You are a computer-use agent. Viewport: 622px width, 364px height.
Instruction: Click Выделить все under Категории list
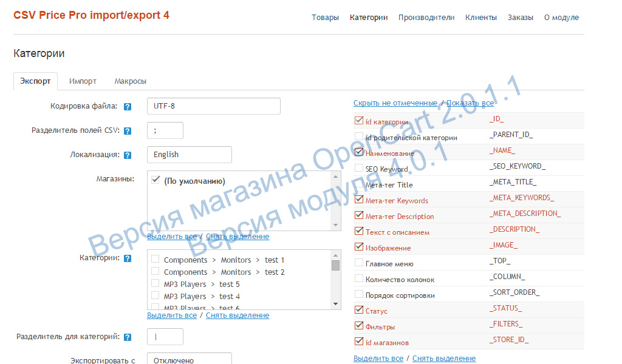(172, 315)
